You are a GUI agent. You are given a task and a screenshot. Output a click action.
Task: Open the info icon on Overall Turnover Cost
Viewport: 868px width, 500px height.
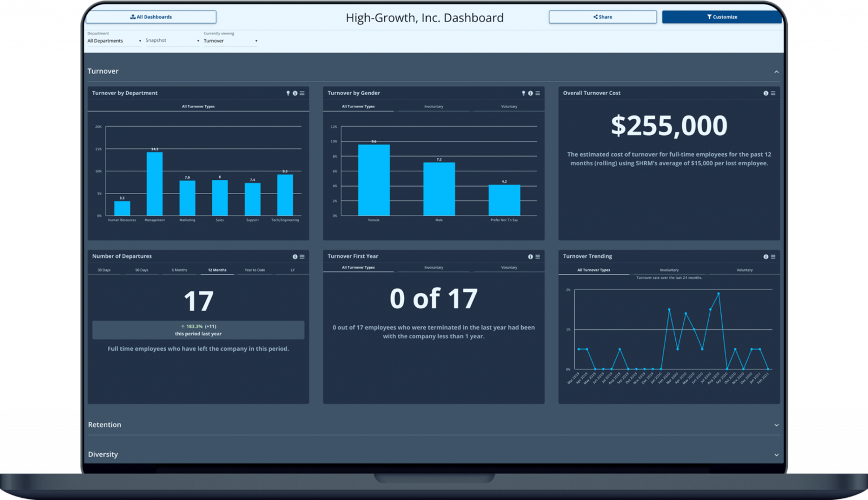pyautogui.click(x=766, y=93)
